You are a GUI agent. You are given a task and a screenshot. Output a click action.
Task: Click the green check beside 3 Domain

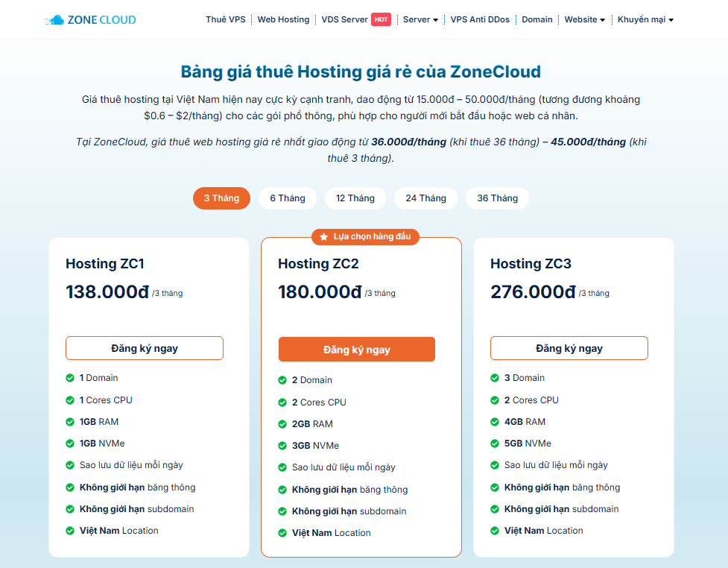coord(495,378)
